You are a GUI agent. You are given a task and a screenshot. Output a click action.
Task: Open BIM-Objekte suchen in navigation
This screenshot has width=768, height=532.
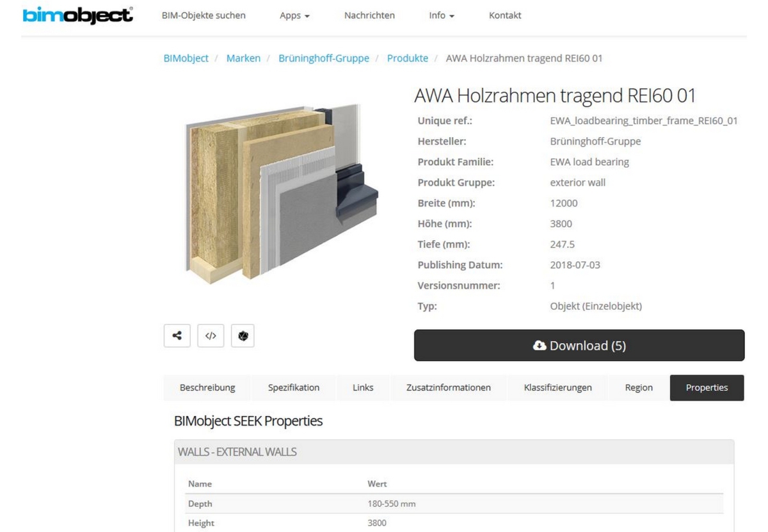coord(204,15)
